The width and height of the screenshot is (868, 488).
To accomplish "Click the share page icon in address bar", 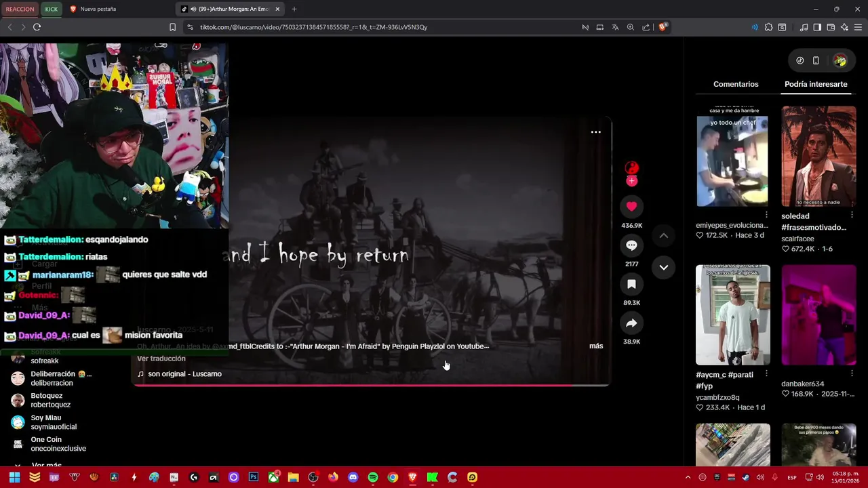I will click(x=646, y=27).
